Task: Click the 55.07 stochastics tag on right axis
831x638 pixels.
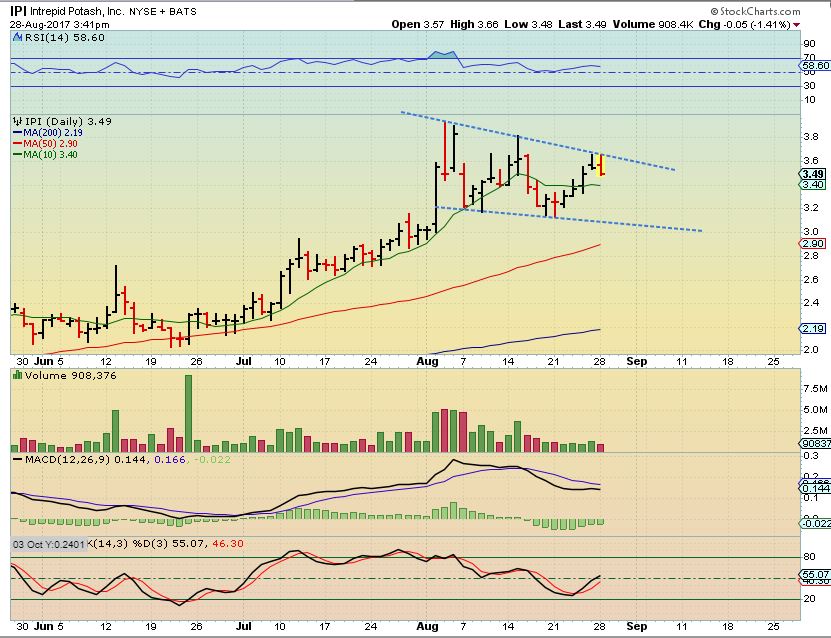Action: 815,574
